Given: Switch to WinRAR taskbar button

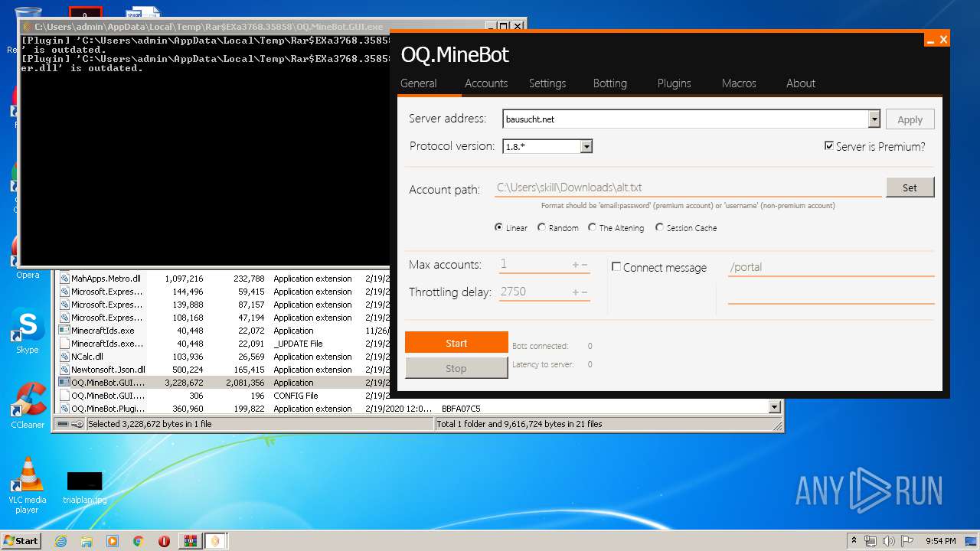Looking at the screenshot, I should pos(190,541).
